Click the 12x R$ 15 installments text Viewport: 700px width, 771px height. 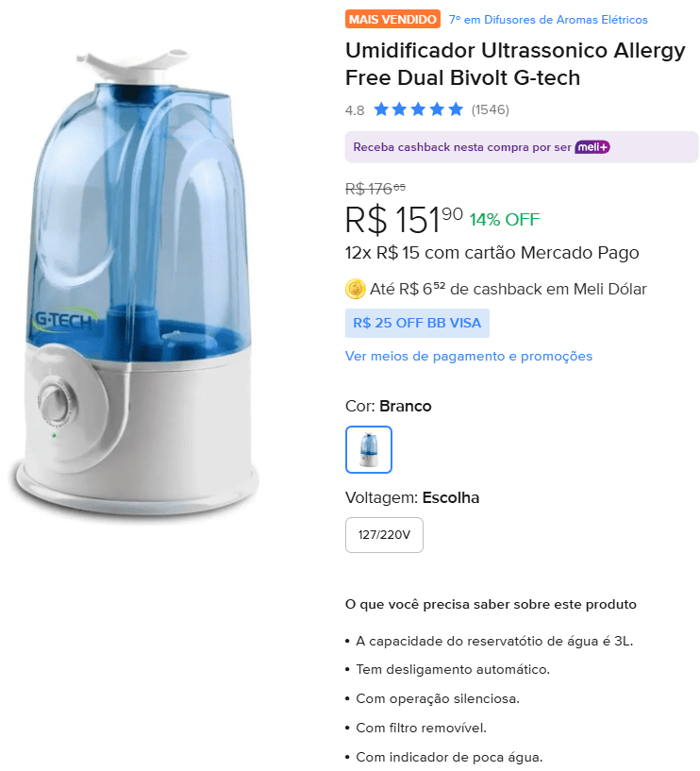coord(492,253)
